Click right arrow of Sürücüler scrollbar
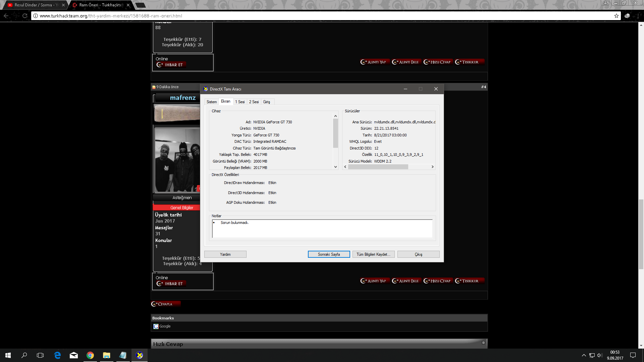 click(x=432, y=167)
